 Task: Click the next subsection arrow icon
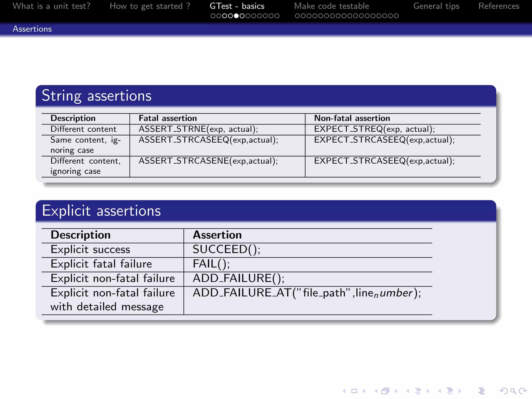pos(428,391)
